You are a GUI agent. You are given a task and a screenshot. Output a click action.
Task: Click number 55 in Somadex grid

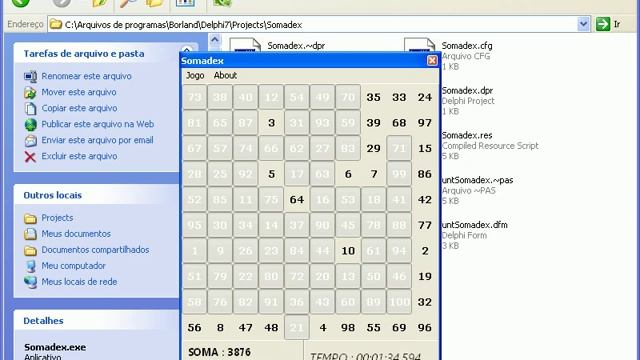click(x=373, y=328)
